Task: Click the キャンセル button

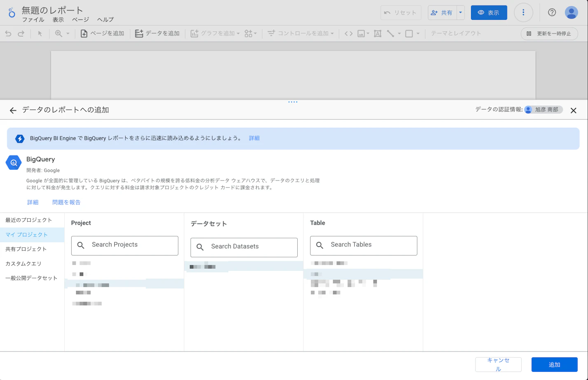Action: [x=498, y=365]
